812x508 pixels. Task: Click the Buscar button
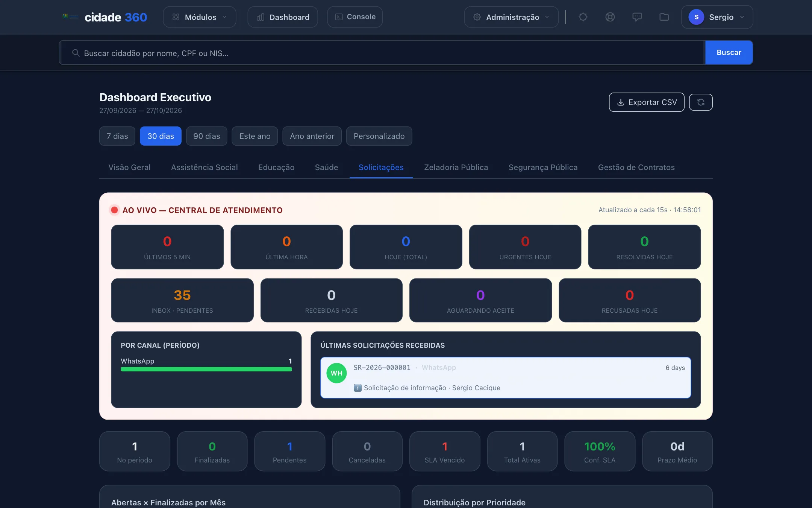(729, 52)
